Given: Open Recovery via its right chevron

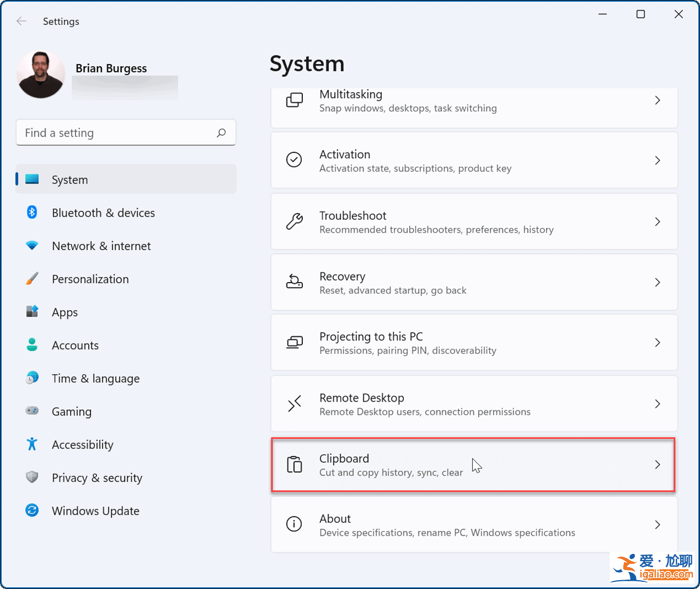Looking at the screenshot, I should point(657,283).
